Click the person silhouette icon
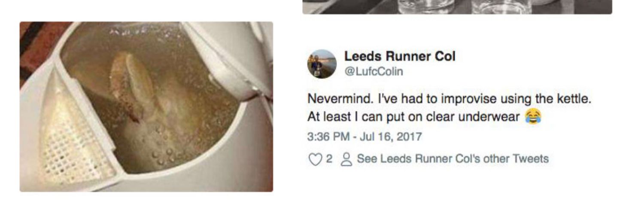The image size is (644, 216). pyautogui.click(x=345, y=159)
